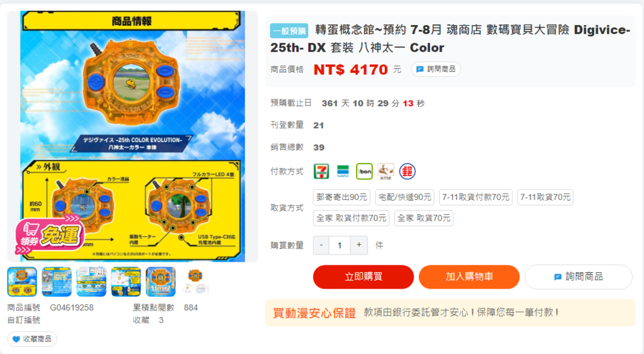
Task: Select 7-11取貨付款70元 delivery option
Action: [x=475, y=197]
